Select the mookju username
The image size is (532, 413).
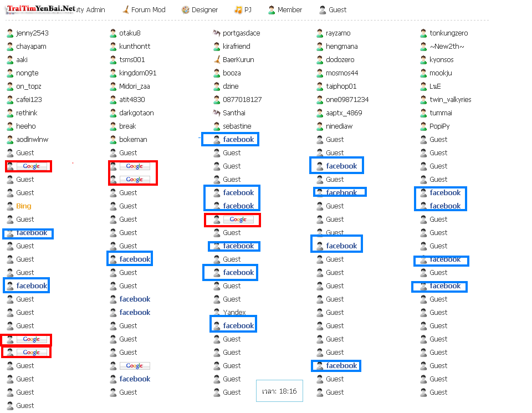tap(441, 73)
